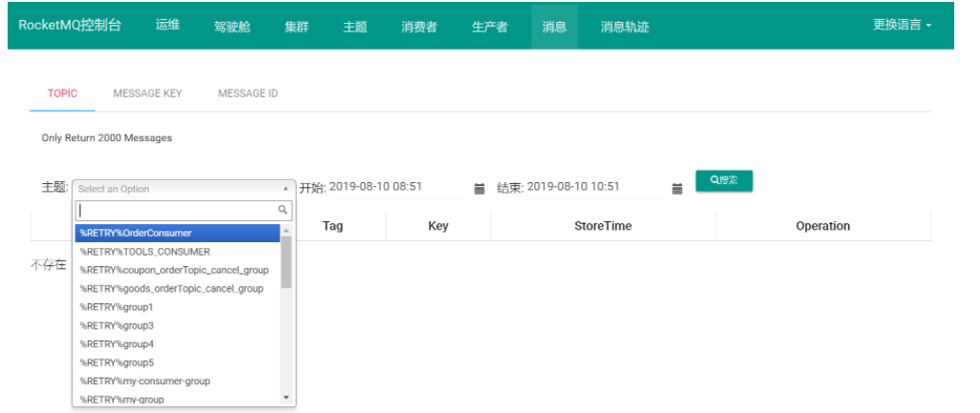Switch to TOPIC tab

point(62,93)
